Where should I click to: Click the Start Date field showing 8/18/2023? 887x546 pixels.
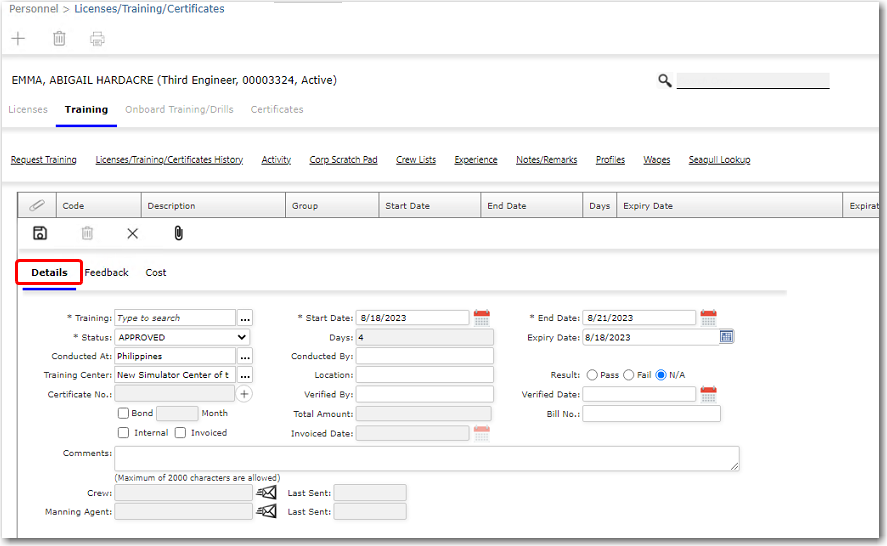tap(413, 317)
